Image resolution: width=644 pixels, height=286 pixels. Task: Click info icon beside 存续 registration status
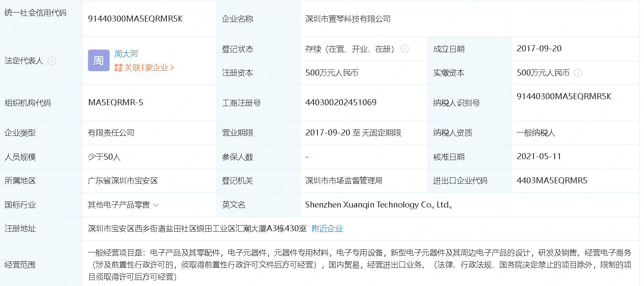pos(405,49)
